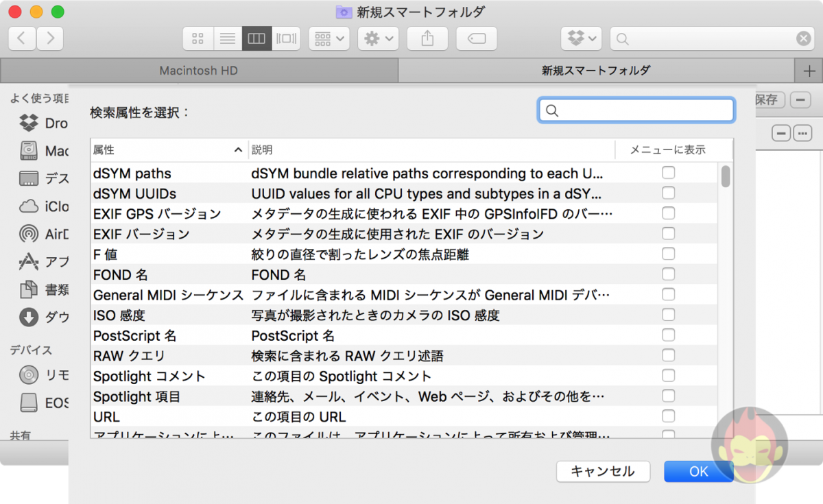Check the ISO 感度 display checkbox

tap(668, 314)
